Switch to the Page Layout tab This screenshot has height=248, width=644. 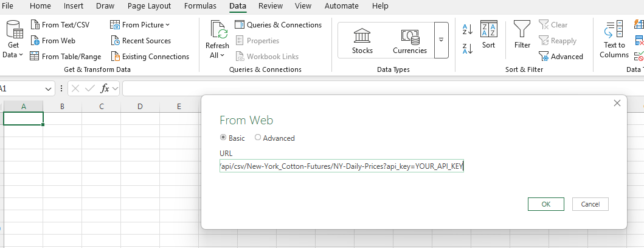[x=149, y=5]
